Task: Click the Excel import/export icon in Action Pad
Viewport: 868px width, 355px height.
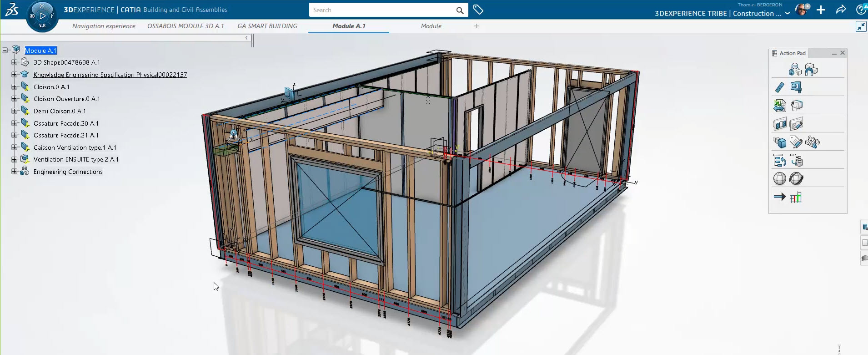Action: click(x=779, y=106)
